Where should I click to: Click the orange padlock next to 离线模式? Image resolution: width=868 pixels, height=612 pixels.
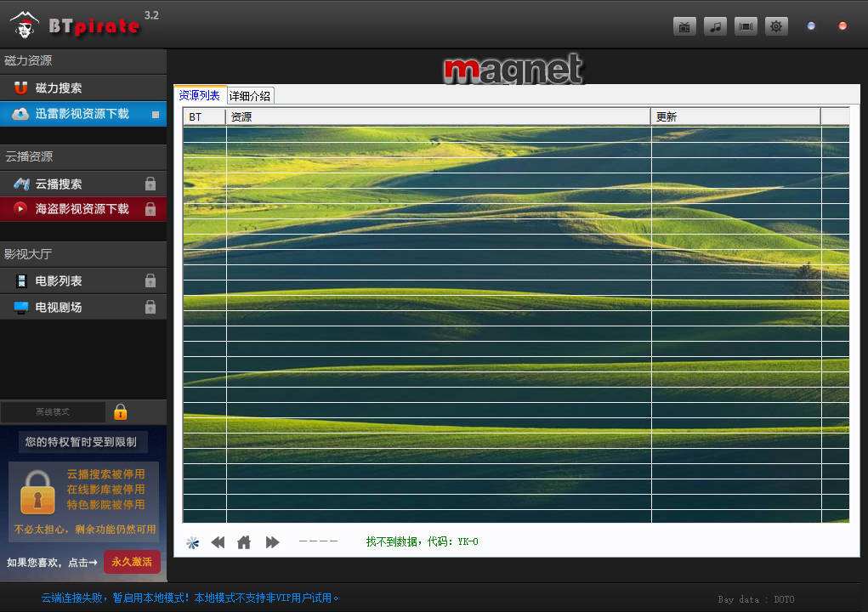point(120,412)
